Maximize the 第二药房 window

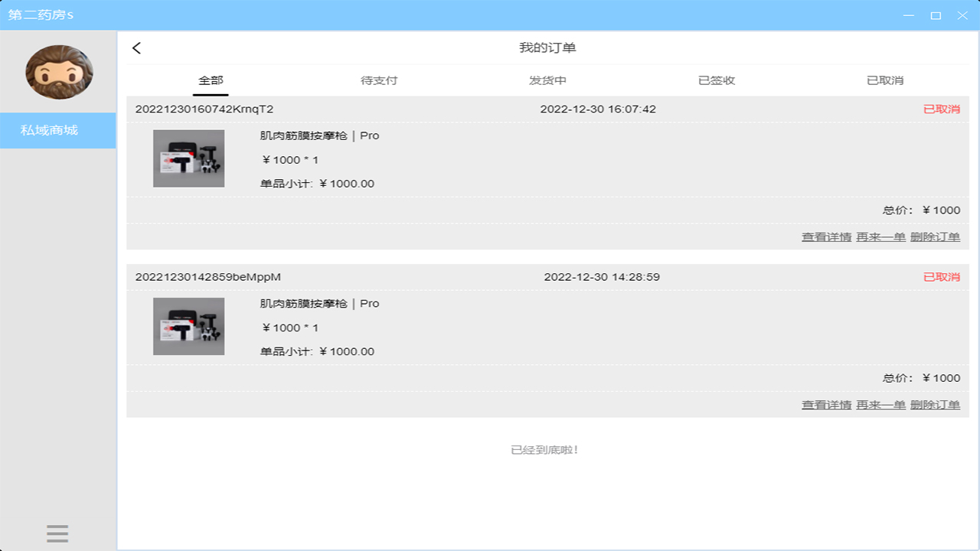click(x=936, y=15)
